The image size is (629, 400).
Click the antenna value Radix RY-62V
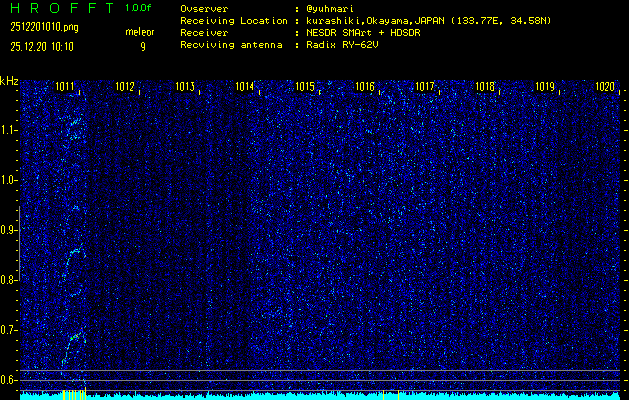pos(342,45)
